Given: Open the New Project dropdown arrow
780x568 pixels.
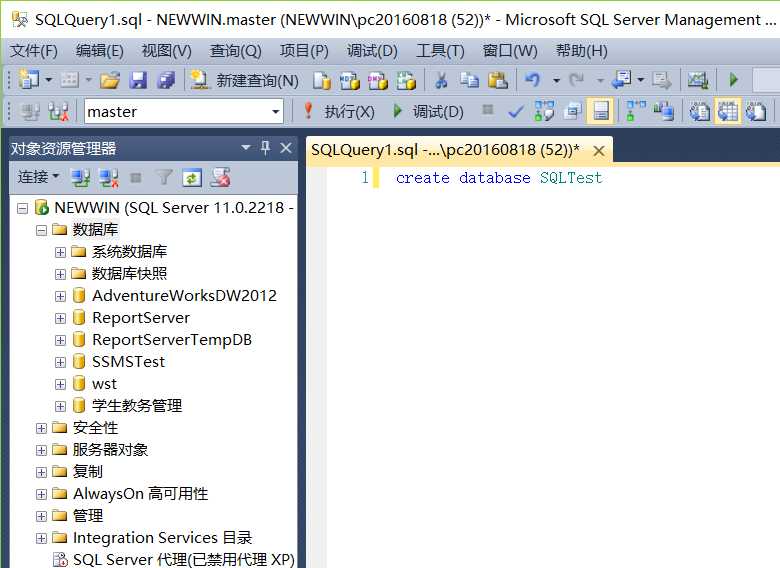Looking at the screenshot, I should [x=49, y=80].
